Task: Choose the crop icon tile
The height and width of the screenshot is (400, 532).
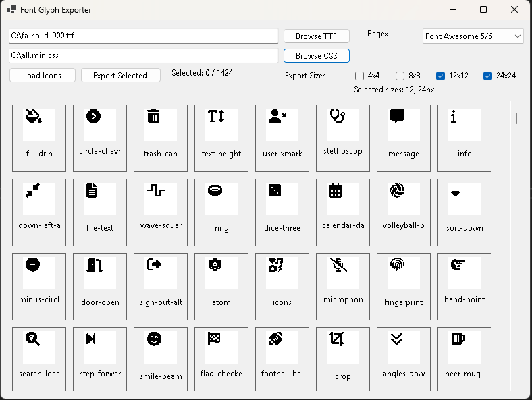Action: point(343,359)
